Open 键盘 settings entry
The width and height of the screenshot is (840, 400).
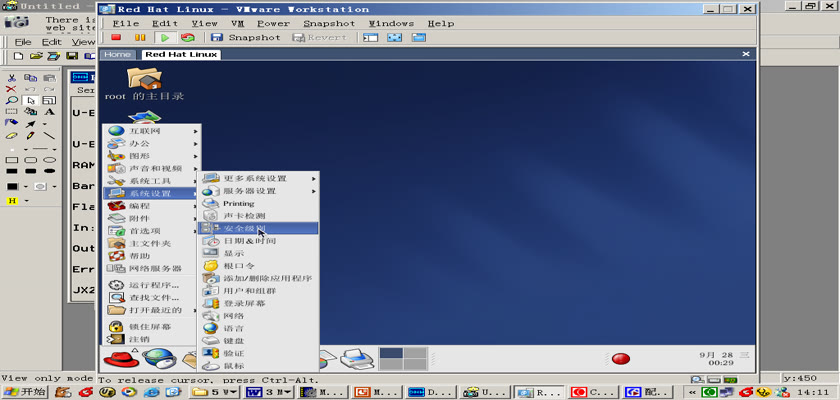pyautogui.click(x=259, y=341)
